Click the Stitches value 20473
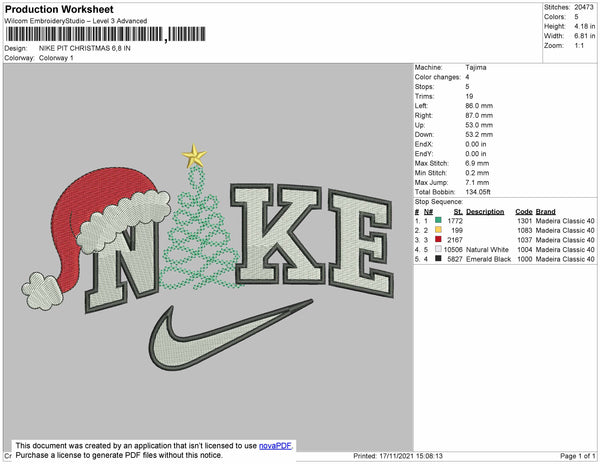 coord(584,7)
